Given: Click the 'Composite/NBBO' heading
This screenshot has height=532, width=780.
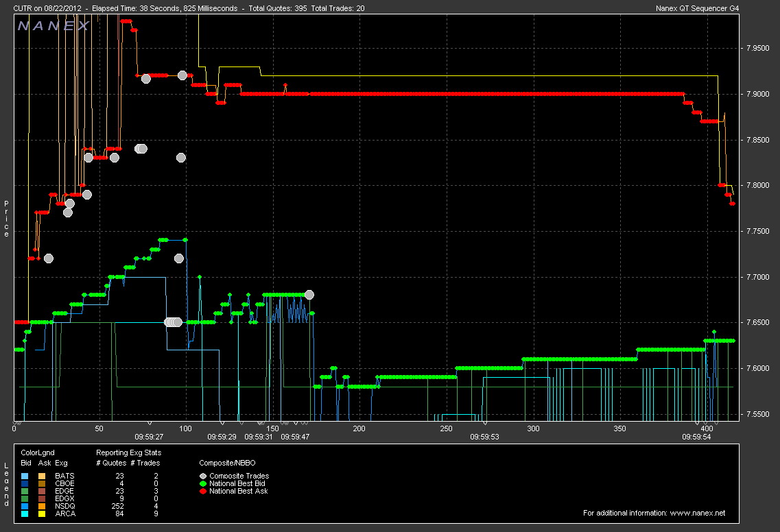Looking at the screenshot, I should (227, 463).
